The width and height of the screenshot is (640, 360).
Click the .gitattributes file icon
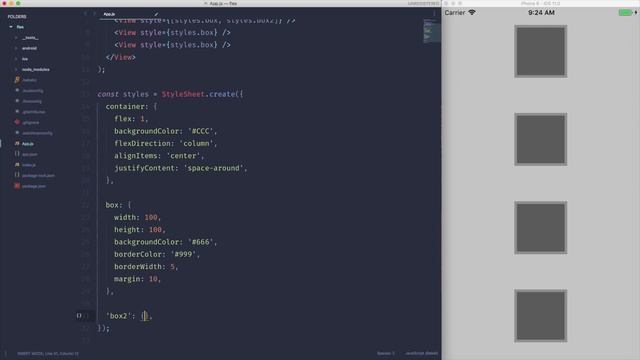(17, 112)
